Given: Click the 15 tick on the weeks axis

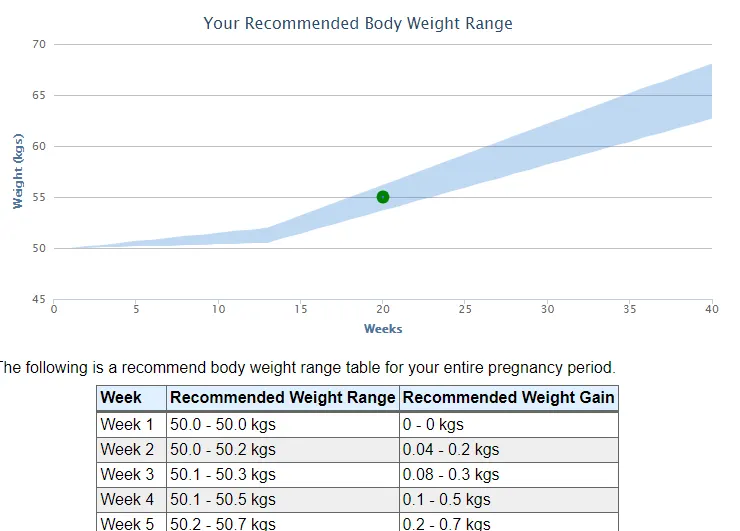Looking at the screenshot, I should pos(301,310).
